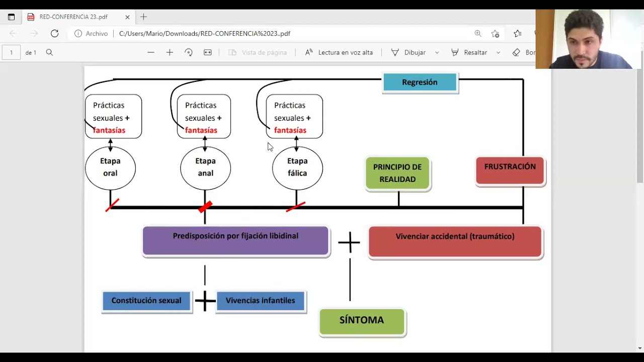Expand the Resaltar color dropdown
Image resolution: width=644 pixels, height=362 pixels.
pos(498,52)
